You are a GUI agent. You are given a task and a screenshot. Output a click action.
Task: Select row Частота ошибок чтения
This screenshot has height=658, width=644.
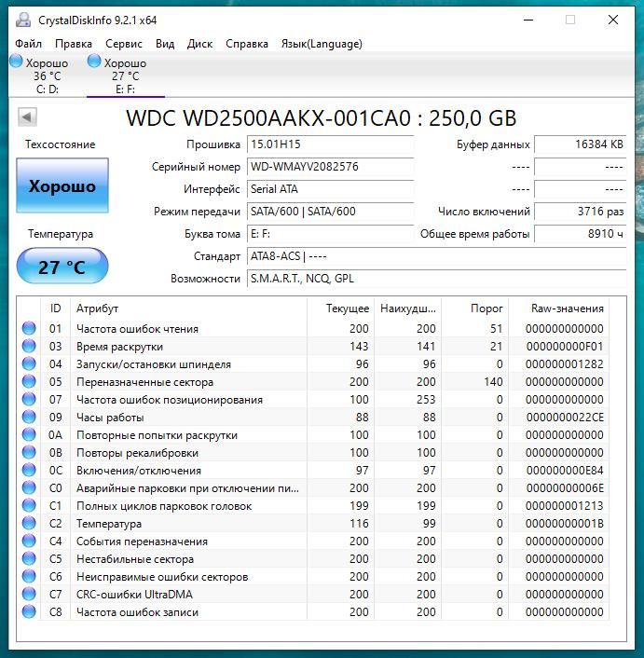(312, 328)
